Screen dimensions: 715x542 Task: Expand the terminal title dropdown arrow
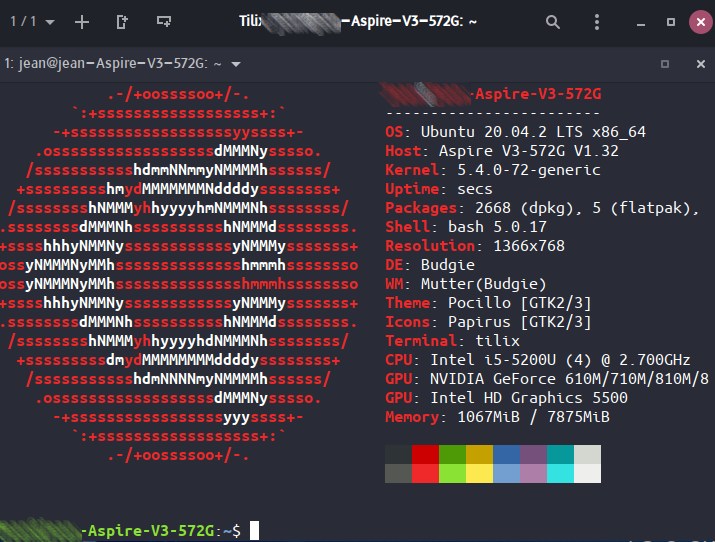pyautogui.click(x=236, y=64)
